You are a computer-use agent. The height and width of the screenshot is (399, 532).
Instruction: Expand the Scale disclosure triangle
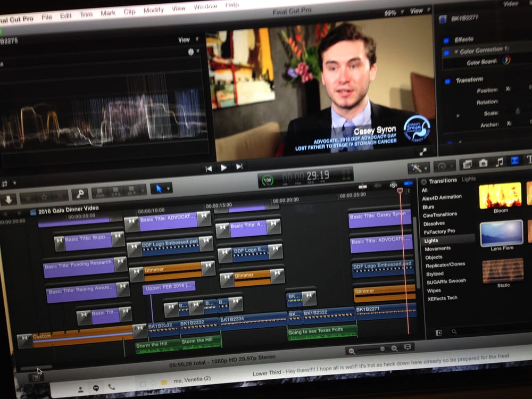(459, 115)
